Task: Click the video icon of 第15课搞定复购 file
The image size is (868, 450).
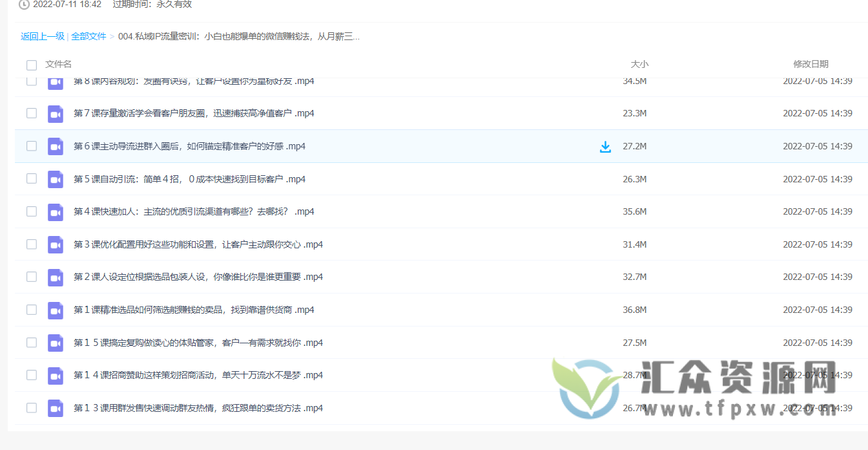Action: [x=55, y=343]
